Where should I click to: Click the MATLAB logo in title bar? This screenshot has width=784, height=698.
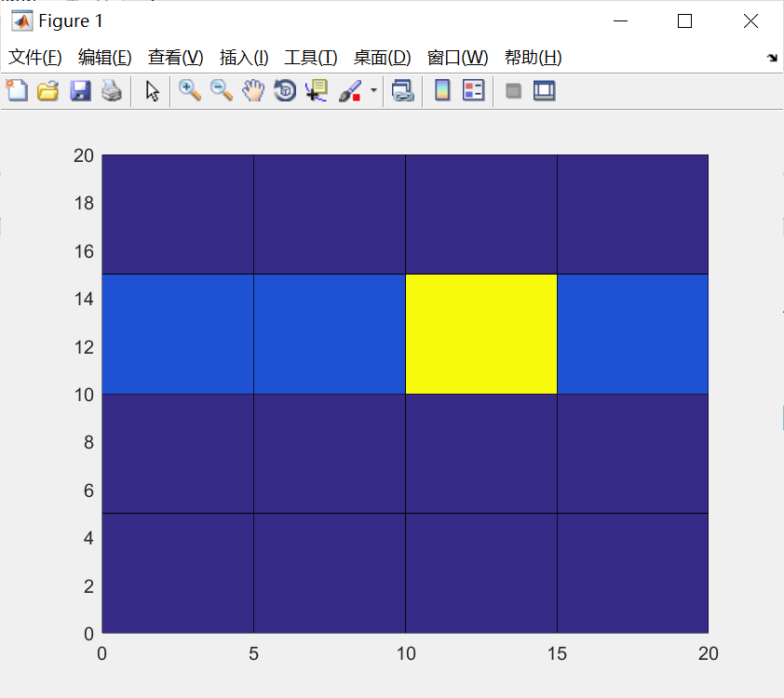click(x=22, y=21)
